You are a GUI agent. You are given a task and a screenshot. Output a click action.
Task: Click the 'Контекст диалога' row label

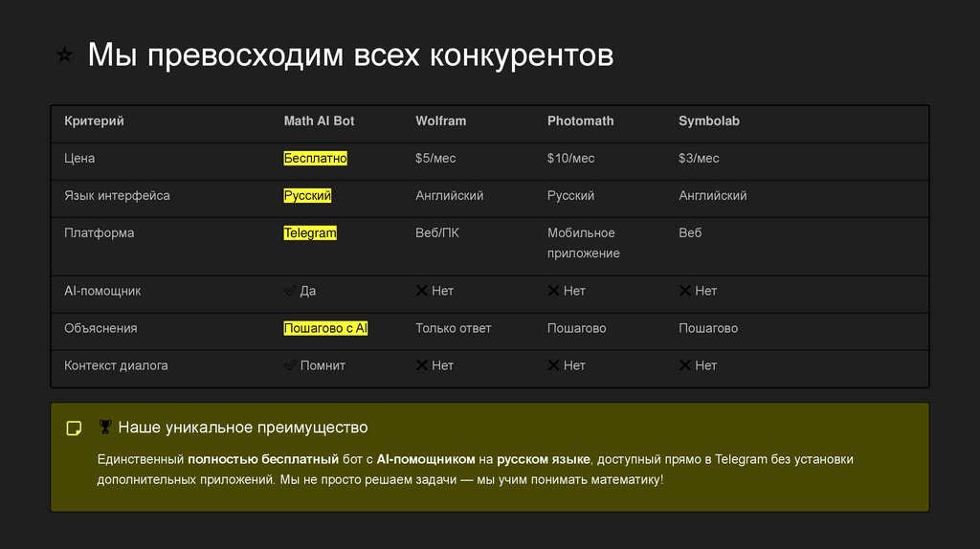point(116,365)
